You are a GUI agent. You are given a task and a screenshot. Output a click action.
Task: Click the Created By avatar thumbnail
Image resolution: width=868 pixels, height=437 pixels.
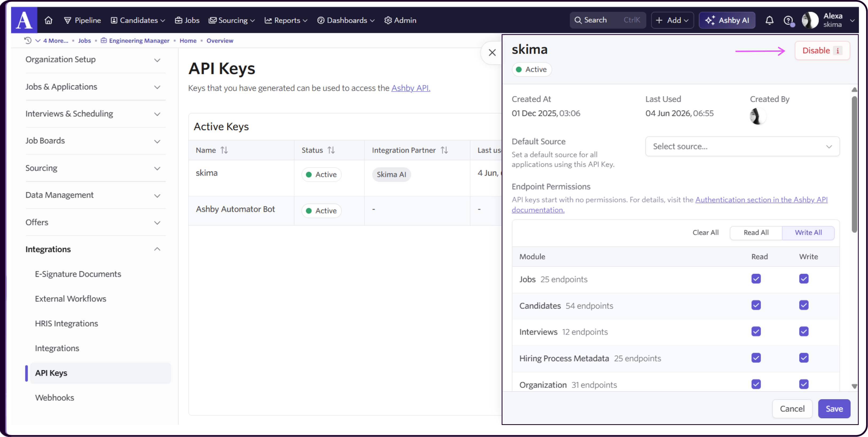pos(757,116)
